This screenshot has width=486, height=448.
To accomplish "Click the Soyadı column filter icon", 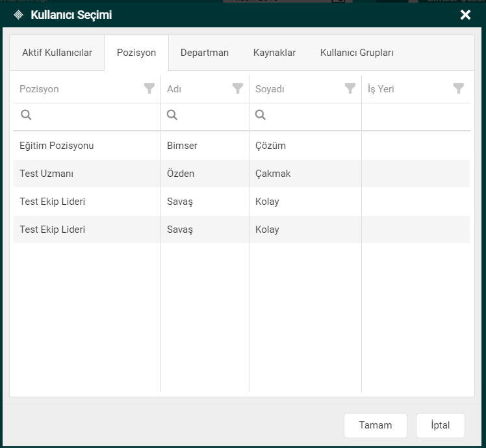I will point(350,88).
